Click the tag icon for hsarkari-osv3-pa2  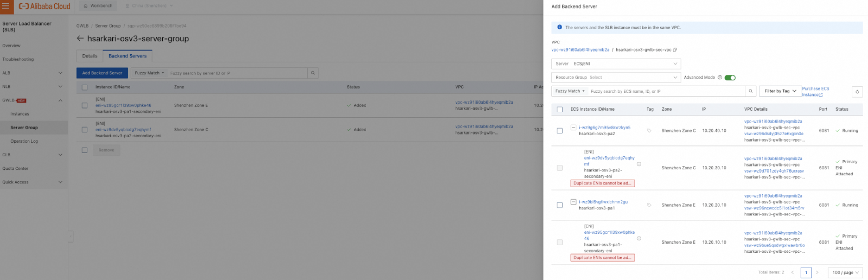(x=649, y=131)
